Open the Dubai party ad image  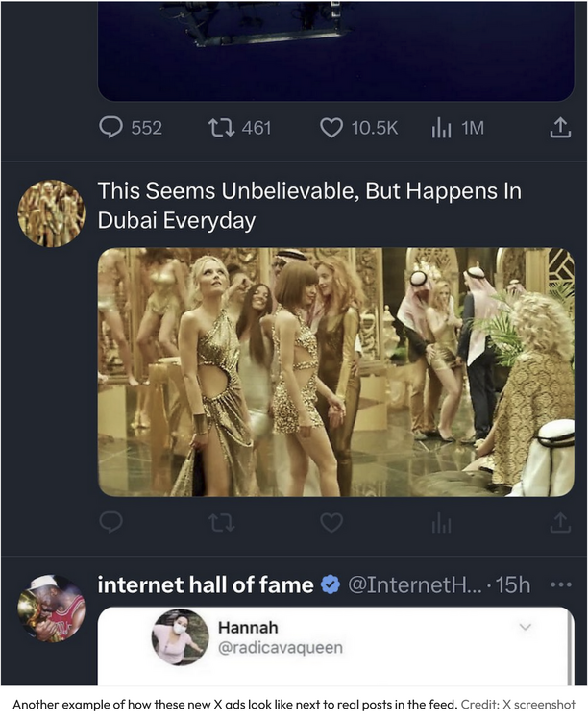335,372
